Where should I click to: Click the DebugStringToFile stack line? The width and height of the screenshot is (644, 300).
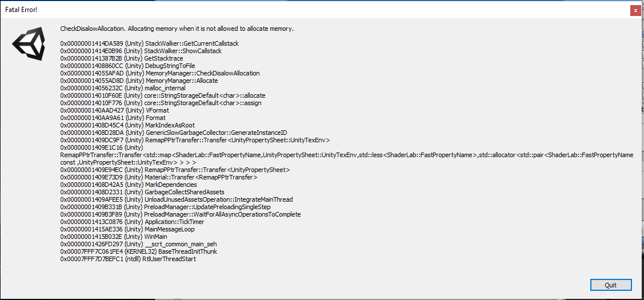coord(127,66)
